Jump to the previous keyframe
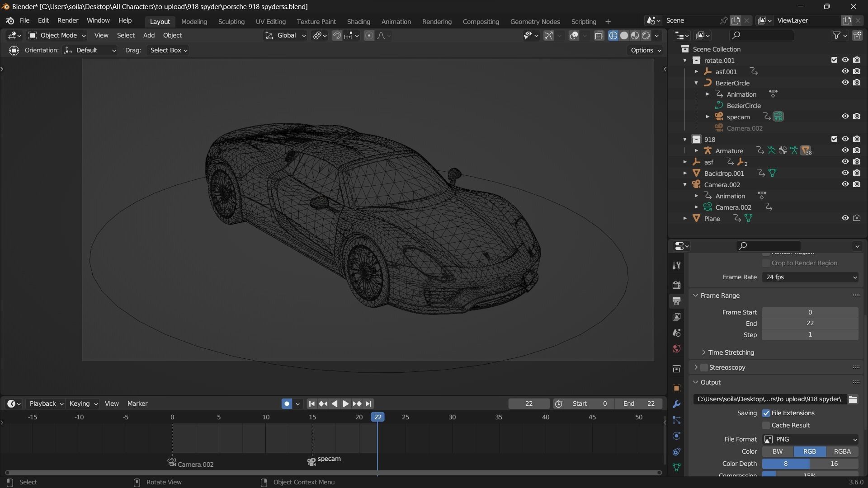 [x=323, y=404]
